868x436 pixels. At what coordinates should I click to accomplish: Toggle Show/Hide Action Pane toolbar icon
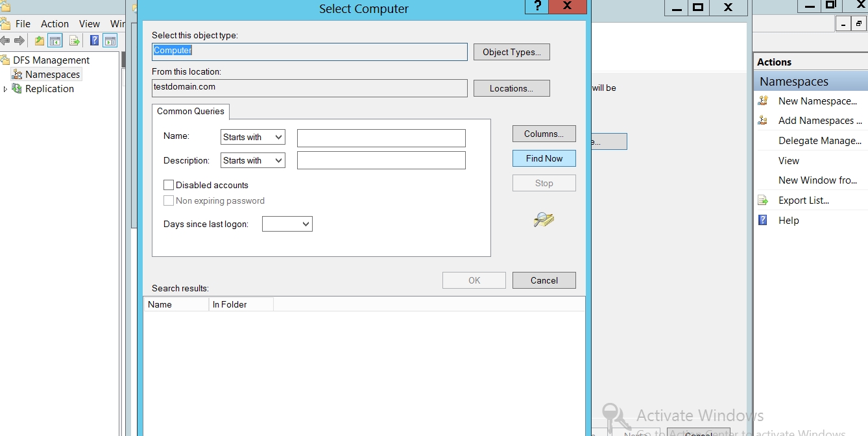point(110,41)
